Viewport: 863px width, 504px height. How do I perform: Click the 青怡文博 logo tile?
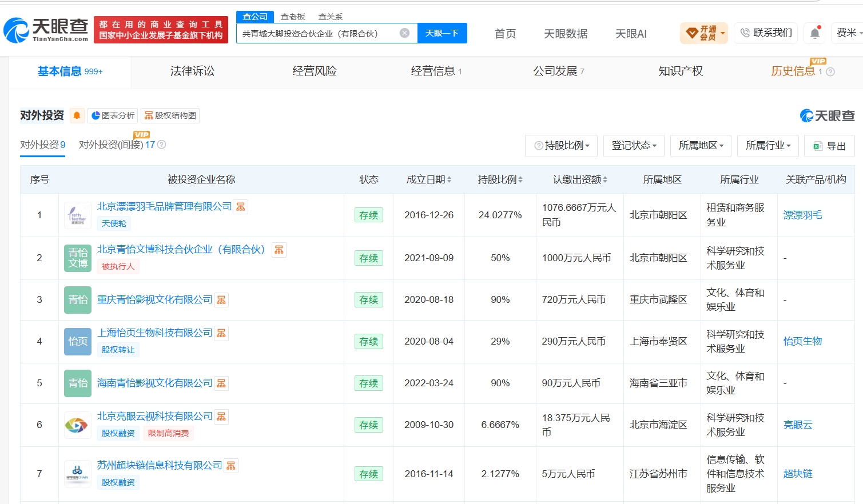(78, 258)
